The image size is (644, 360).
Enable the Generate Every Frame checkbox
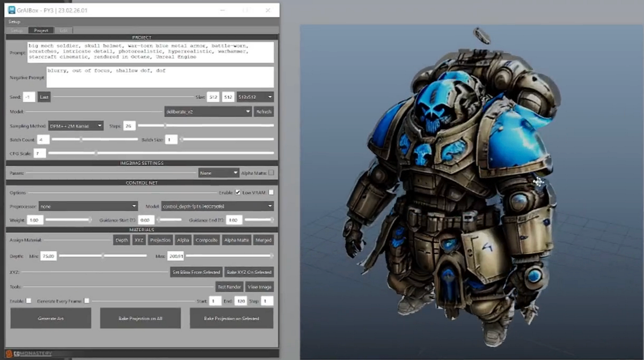(87, 301)
